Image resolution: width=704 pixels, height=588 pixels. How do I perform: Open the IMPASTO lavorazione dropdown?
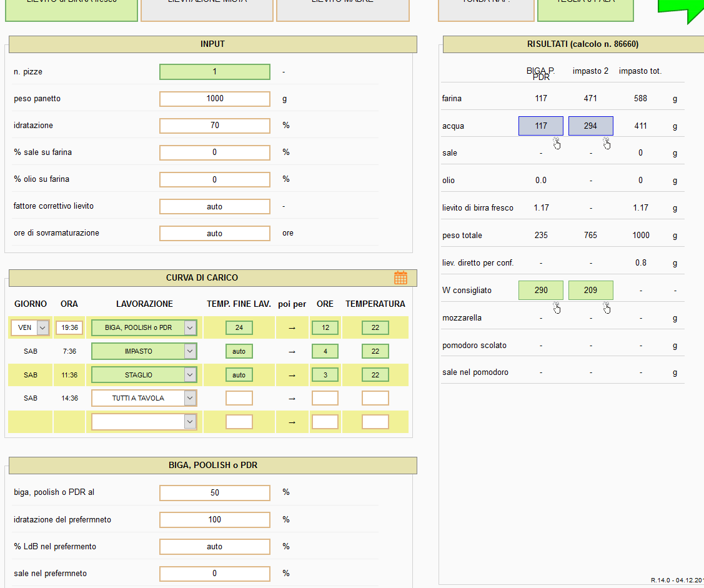(144, 351)
